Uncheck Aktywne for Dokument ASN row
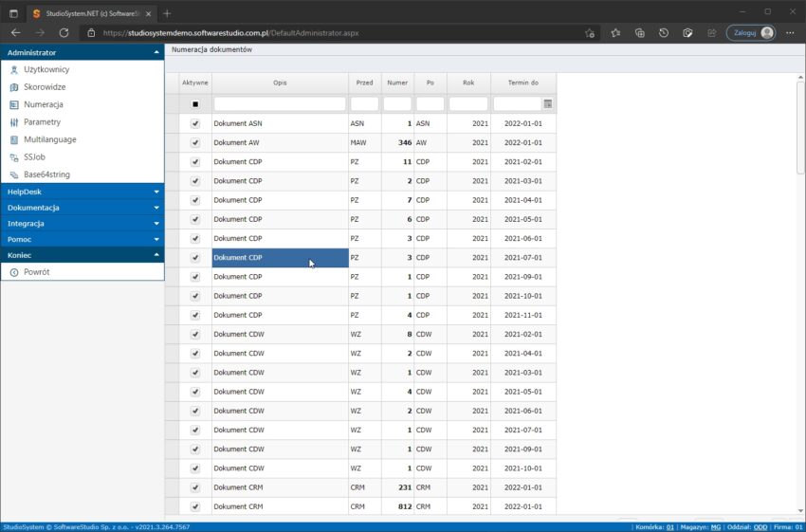Screen dimensions: 806x532 [195, 123]
